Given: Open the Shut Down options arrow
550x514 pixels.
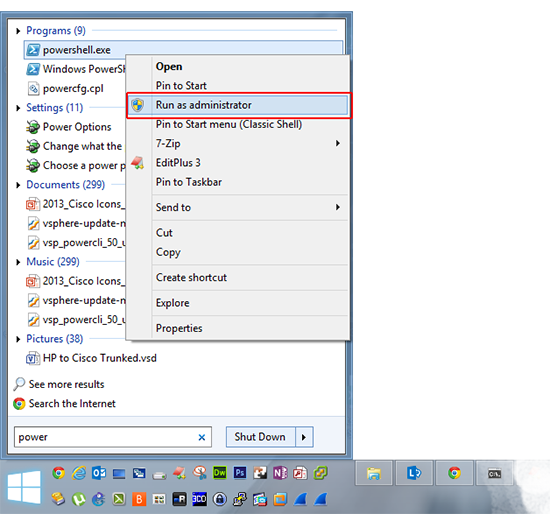Looking at the screenshot, I should tap(304, 437).
